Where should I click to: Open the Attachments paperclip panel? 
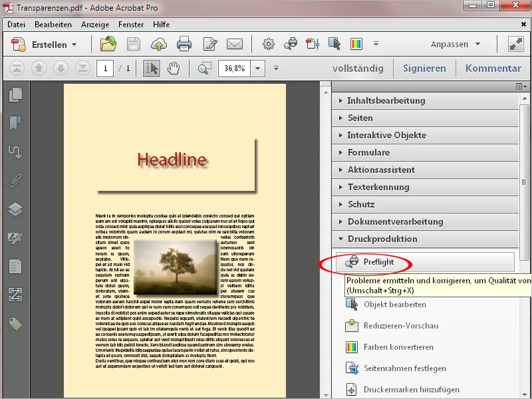pyautogui.click(x=15, y=180)
